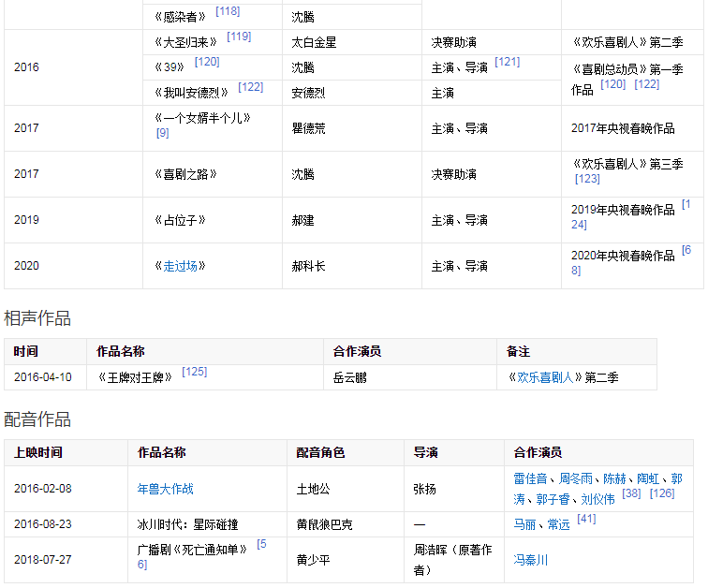Click citation [9] under 《一个女婿半个儿》

coord(163,133)
